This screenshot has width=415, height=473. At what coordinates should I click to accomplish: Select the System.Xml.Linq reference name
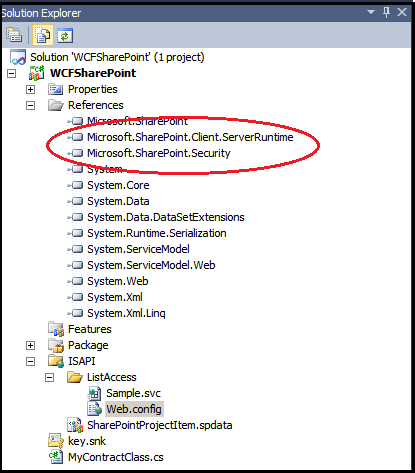[126, 313]
